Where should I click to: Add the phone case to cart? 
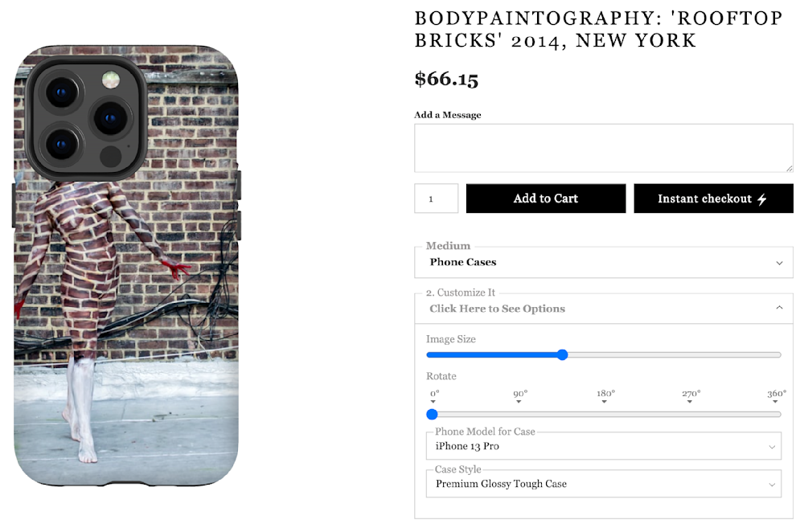pos(545,198)
